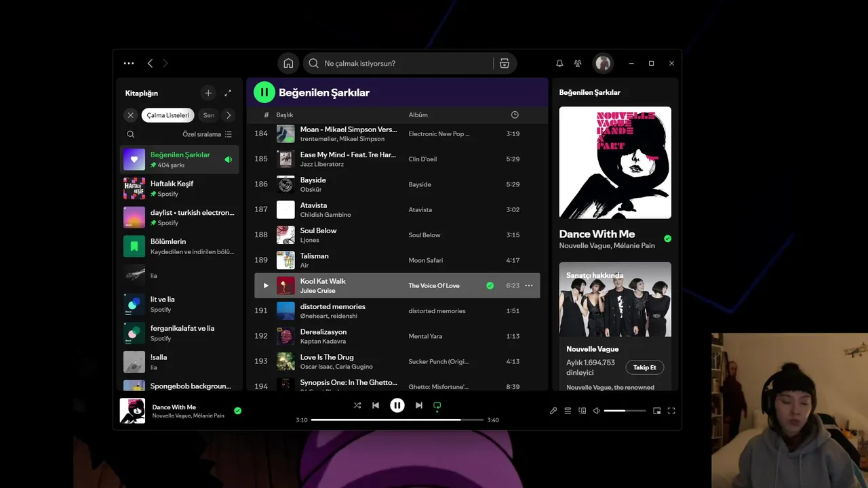
Task: Open the play queue icon
Action: [568, 411]
